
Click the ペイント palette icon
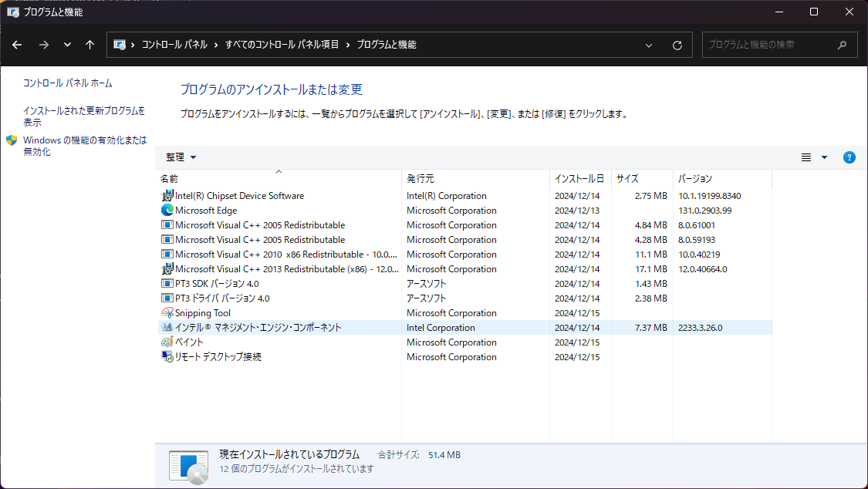(167, 342)
